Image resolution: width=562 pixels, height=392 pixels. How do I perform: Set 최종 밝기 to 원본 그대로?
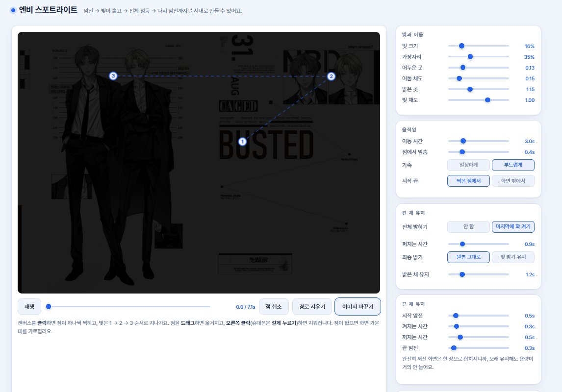click(x=468, y=257)
